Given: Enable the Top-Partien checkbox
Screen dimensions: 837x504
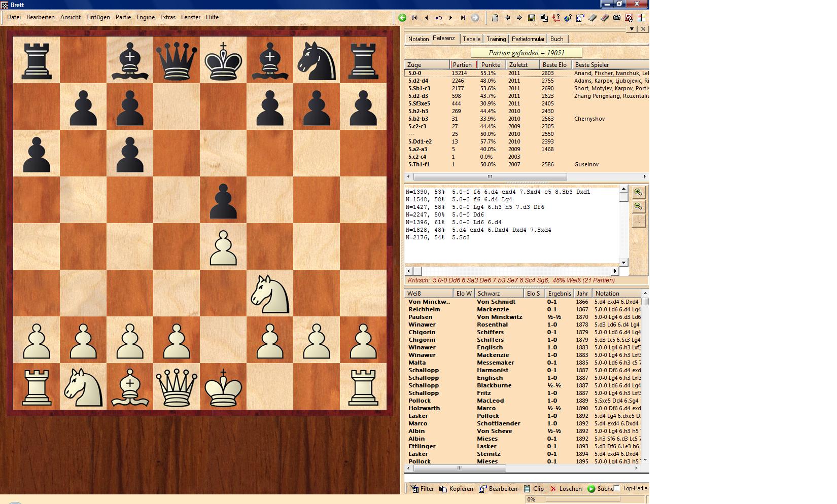Looking at the screenshot, I should (x=617, y=488).
